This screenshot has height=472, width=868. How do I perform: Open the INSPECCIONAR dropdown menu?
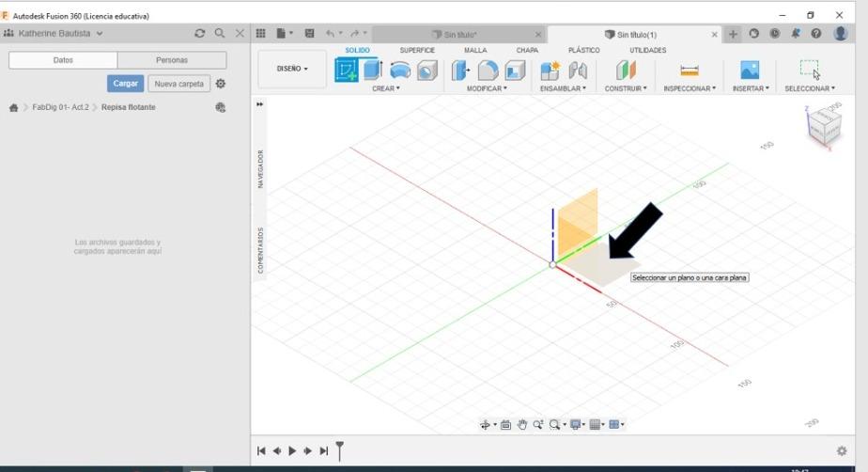(690, 88)
